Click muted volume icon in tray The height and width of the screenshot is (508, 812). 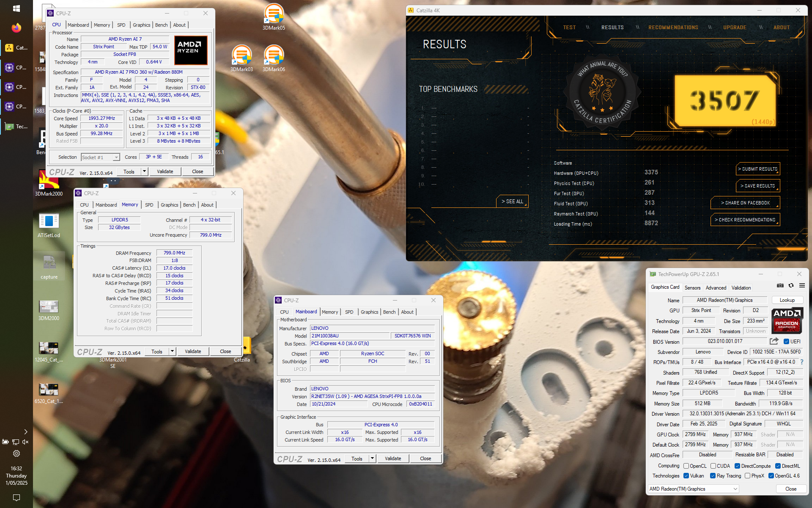point(25,442)
